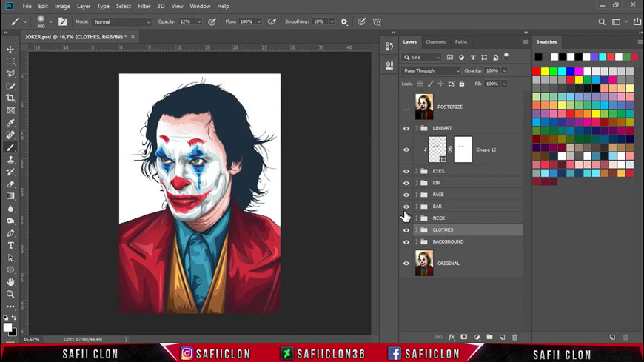Select the Brush tool in toolbox
Viewport: 644px width, 362px height.
coord(10,147)
